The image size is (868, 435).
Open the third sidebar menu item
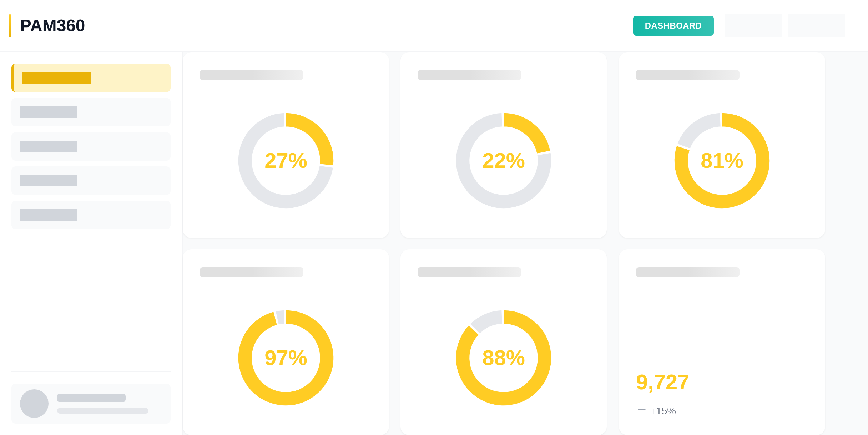(x=91, y=146)
